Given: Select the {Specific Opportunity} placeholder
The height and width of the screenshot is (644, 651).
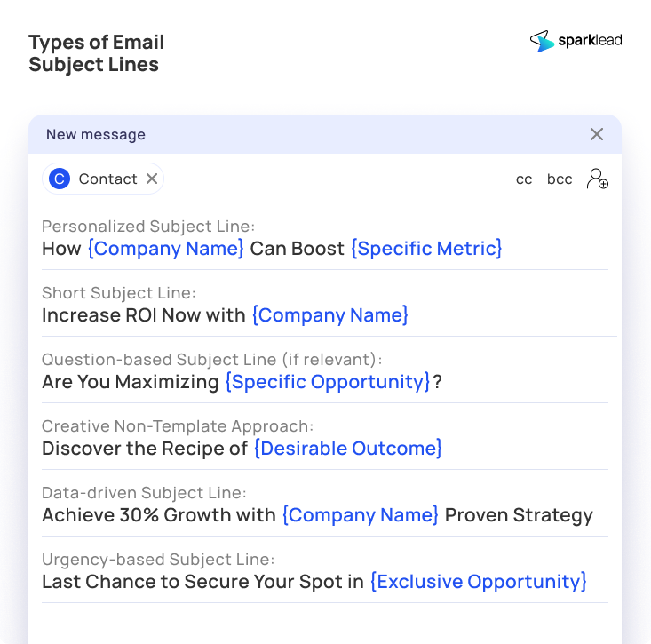Looking at the screenshot, I should [x=328, y=381].
